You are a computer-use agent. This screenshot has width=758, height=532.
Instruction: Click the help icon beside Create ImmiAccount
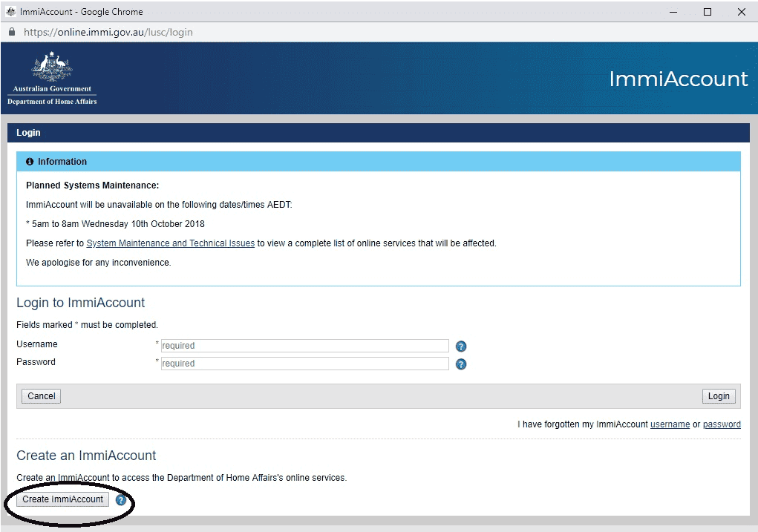(120, 500)
